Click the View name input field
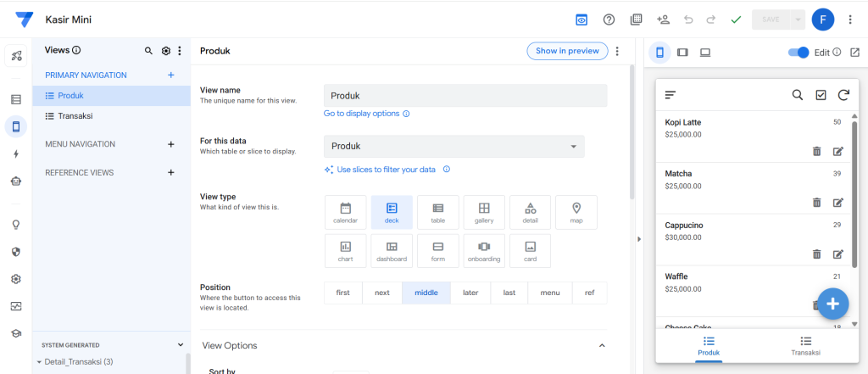This screenshot has height=374, width=868. click(465, 95)
